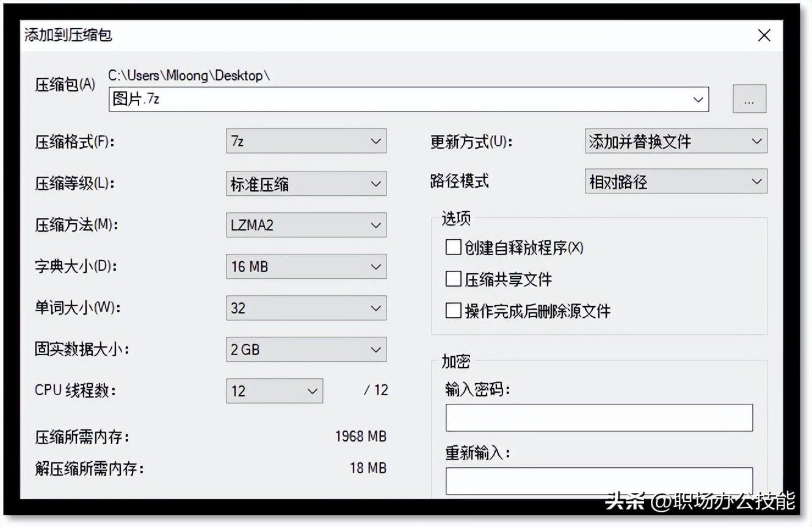
Task: Click the 解压缩所需内存 label
Action: (89, 469)
